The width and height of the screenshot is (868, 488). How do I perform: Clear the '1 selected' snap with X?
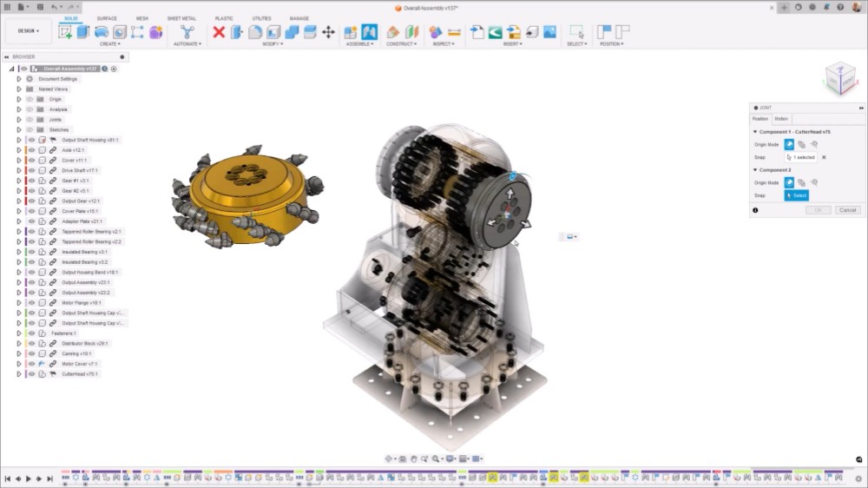click(824, 157)
